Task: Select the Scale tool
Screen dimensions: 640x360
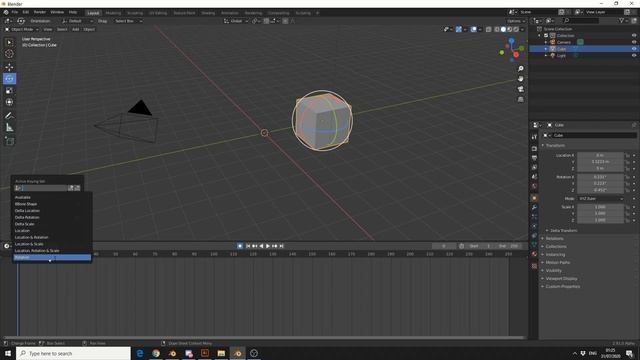Action: [x=9, y=91]
